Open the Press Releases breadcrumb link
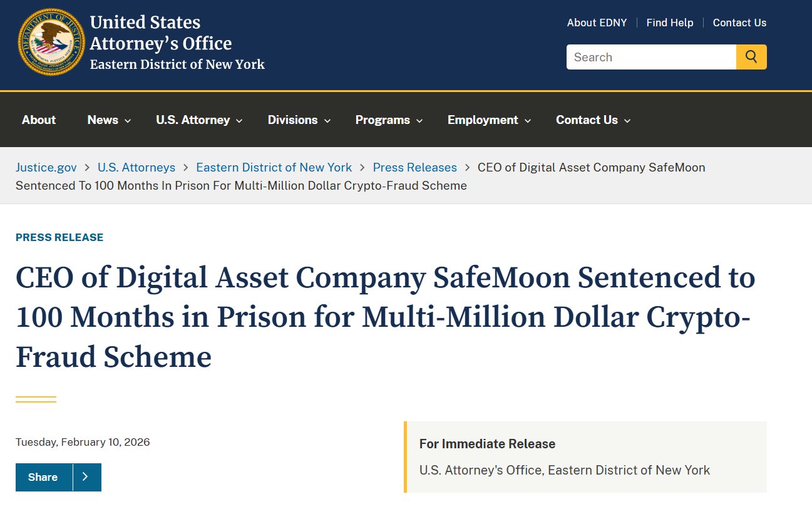812x509 pixels. coord(415,168)
